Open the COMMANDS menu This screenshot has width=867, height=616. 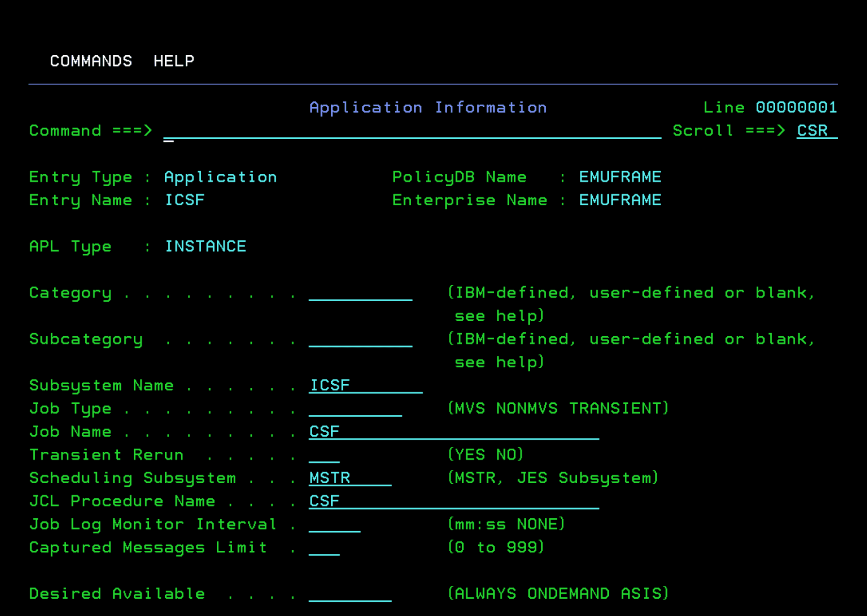(x=90, y=61)
